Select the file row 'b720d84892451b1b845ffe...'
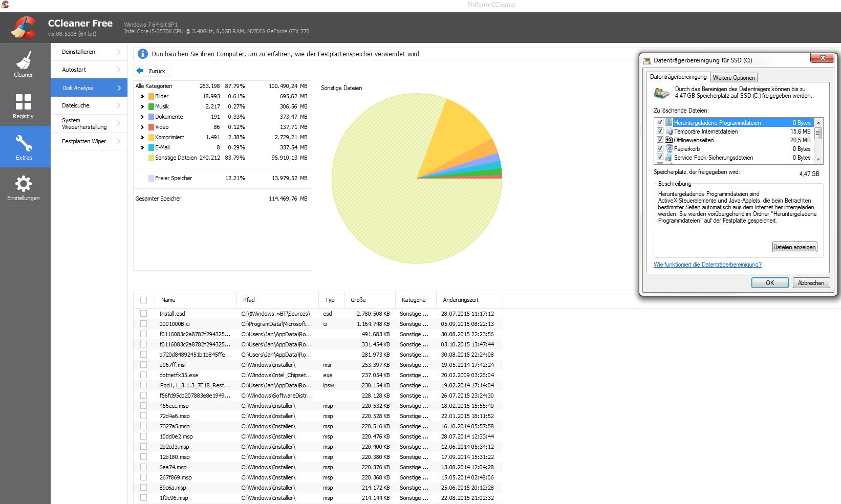 pyautogui.click(x=318, y=355)
